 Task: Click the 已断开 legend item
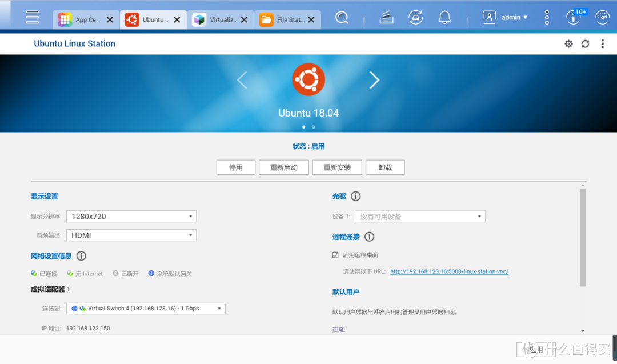pyautogui.click(x=125, y=274)
